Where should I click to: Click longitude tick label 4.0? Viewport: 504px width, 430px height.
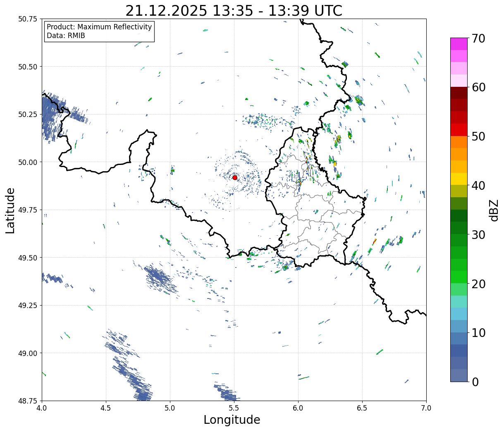click(x=42, y=408)
